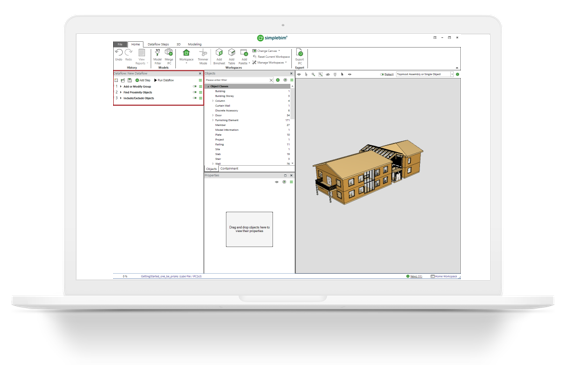The image size is (568, 365).
Task: Expand the Column object class
Action: tap(213, 101)
